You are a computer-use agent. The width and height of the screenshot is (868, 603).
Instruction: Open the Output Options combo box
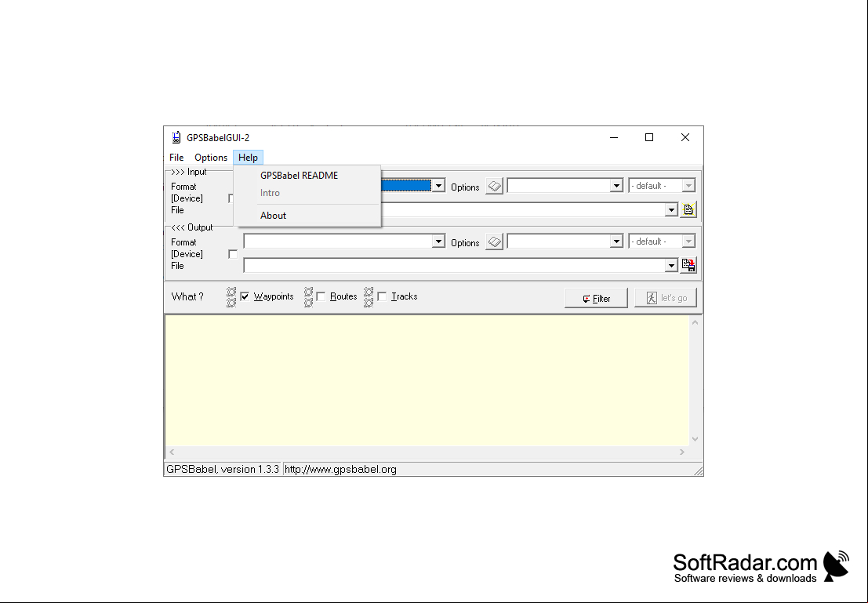[x=565, y=242]
